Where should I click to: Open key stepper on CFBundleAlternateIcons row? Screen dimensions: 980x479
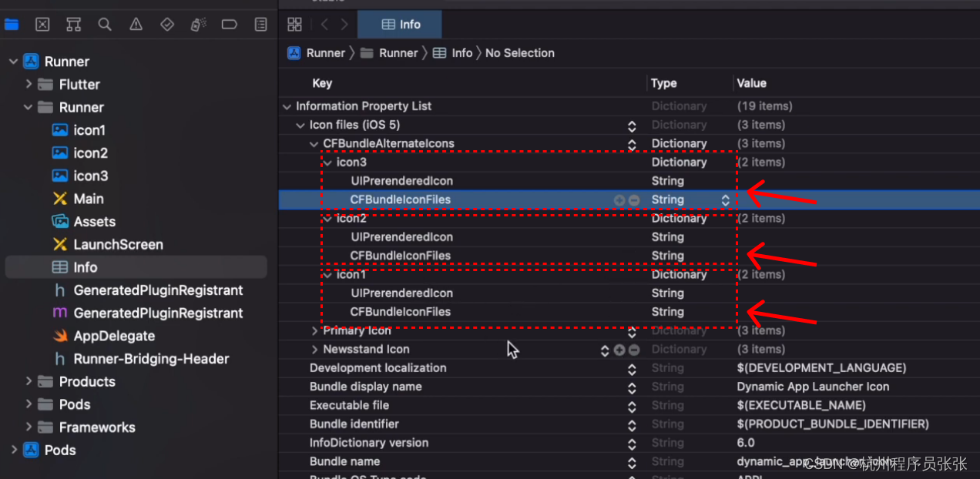click(x=632, y=144)
